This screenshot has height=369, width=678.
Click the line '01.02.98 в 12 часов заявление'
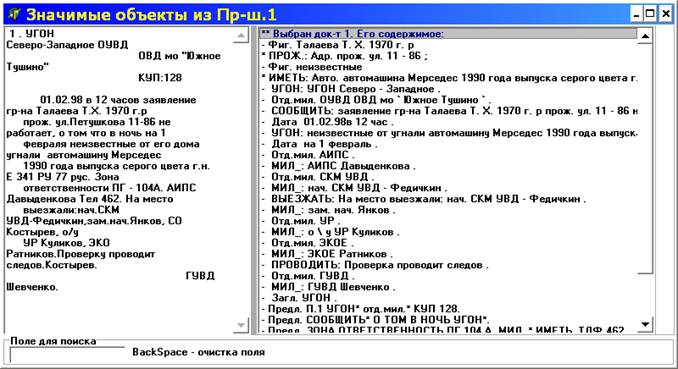click(118, 100)
